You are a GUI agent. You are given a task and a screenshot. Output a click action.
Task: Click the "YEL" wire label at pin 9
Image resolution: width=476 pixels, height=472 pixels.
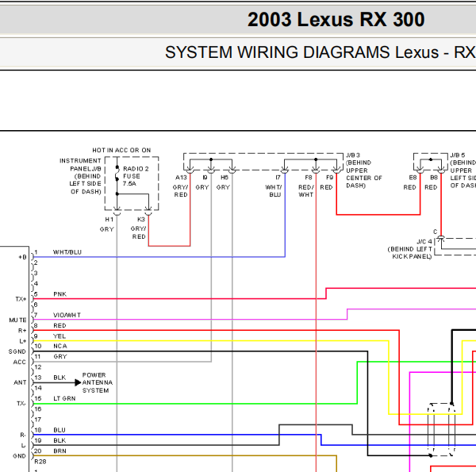click(59, 336)
